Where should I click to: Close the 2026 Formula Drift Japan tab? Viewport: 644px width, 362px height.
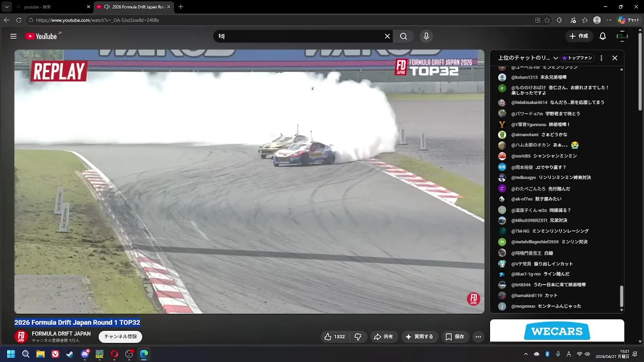point(169,7)
